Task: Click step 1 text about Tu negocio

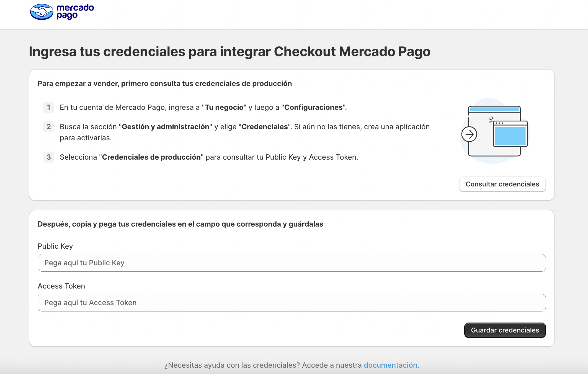Action: click(203, 107)
